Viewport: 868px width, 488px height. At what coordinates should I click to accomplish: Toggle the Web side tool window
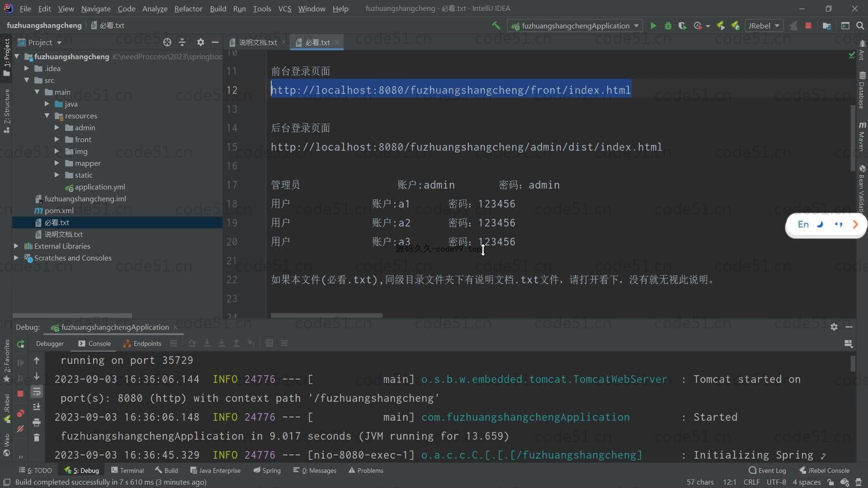click(x=7, y=445)
